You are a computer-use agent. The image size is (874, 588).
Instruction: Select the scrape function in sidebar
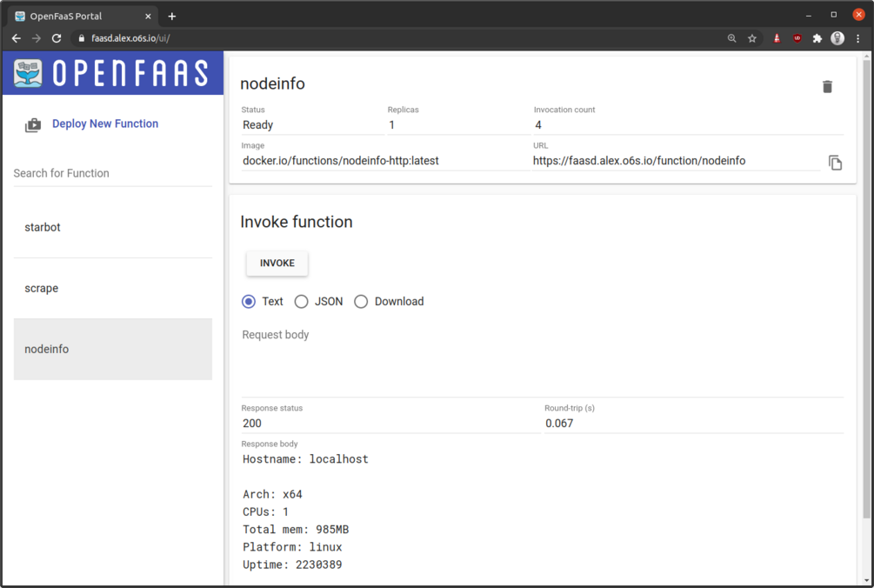pyautogui.click(x=112, y=288)
